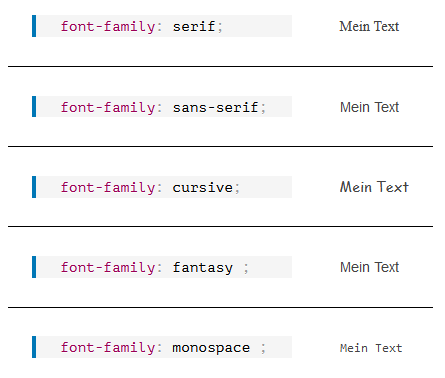This screenshot has height=378, width=445.
Task: Click blue bar beside serif code
Action: [x=34, y=26]
